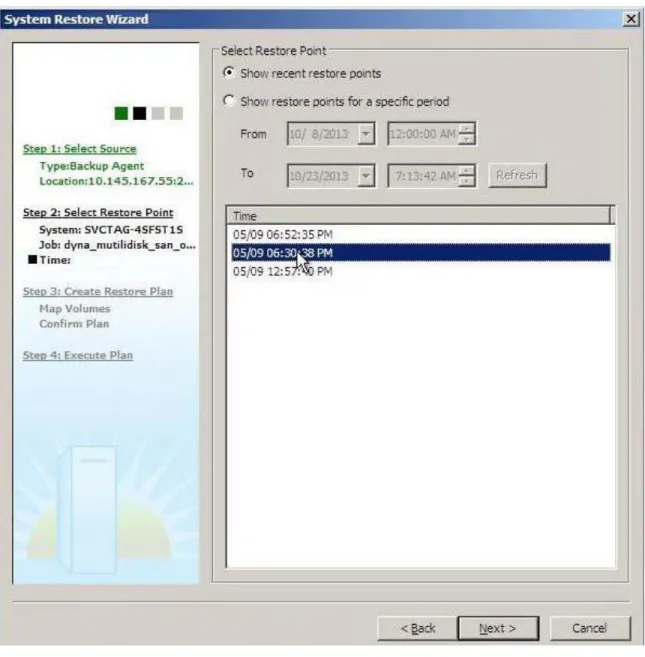Click Map Volumes under Step 3
The height and width of the screenshot is (657, 645).
[75, 308]
